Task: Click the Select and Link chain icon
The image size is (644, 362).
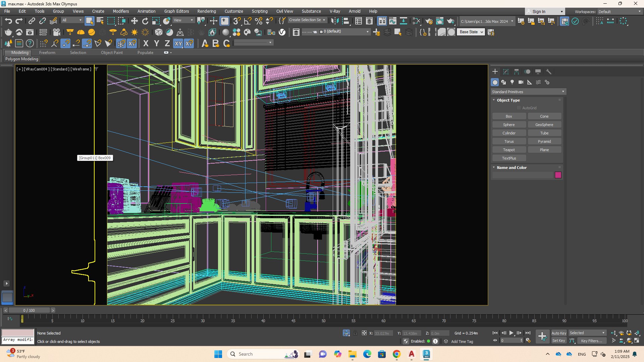Action: tap(32, 21)
